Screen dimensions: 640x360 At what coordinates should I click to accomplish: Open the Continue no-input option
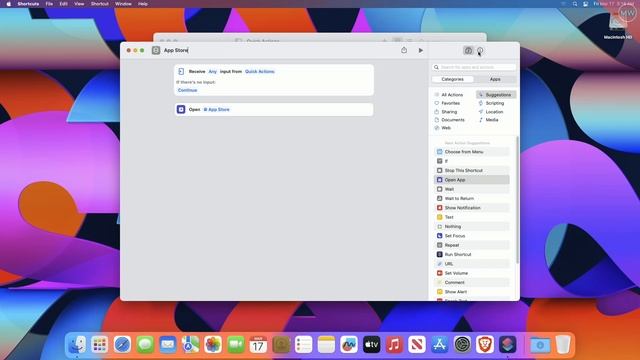(x=187, y=90)
